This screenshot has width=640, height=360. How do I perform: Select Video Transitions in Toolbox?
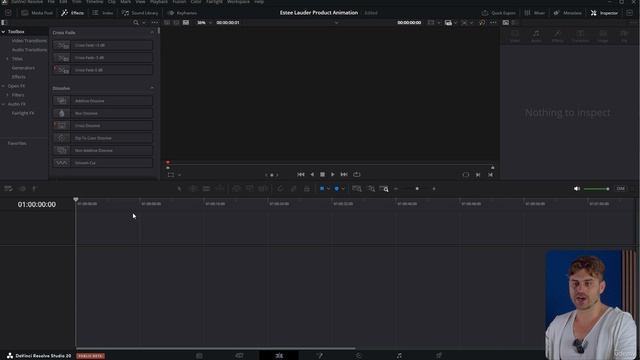pyautogui.click(x=29, y=41)
